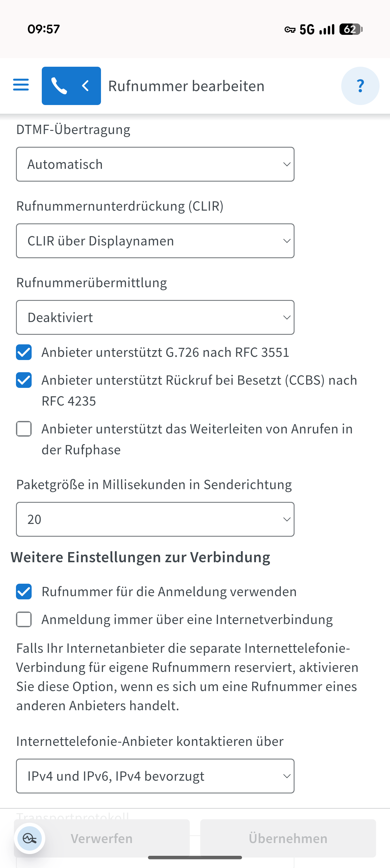Tap the floating key icon bottom left
390x868 pixels.
point(30,838)
